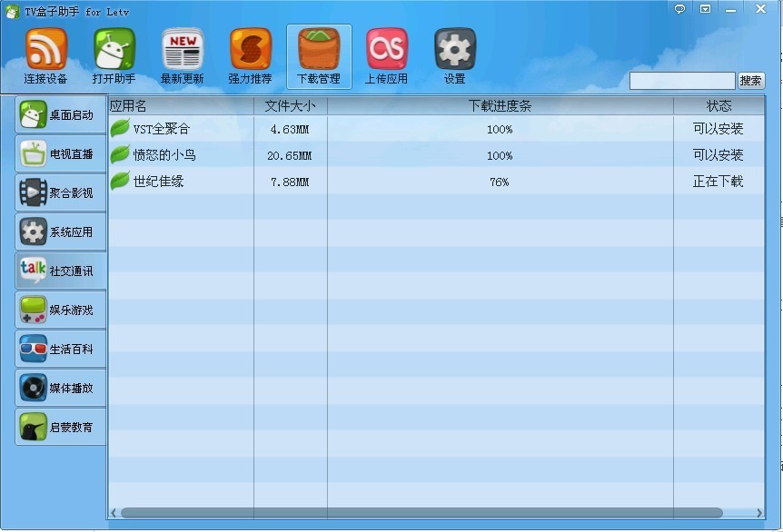Viewport: 783px width, 532px height.
Task: Select the 电视直播 live TV category
Action: pos(61,153)
